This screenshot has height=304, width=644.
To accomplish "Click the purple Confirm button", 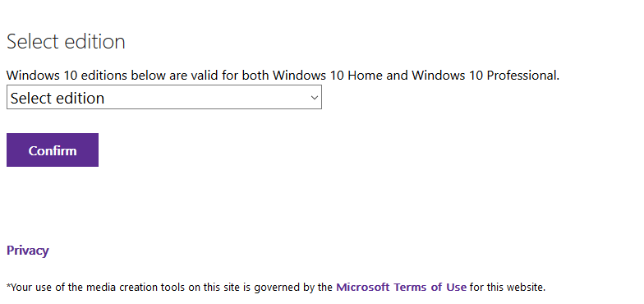I will click(x=53, y=150).
